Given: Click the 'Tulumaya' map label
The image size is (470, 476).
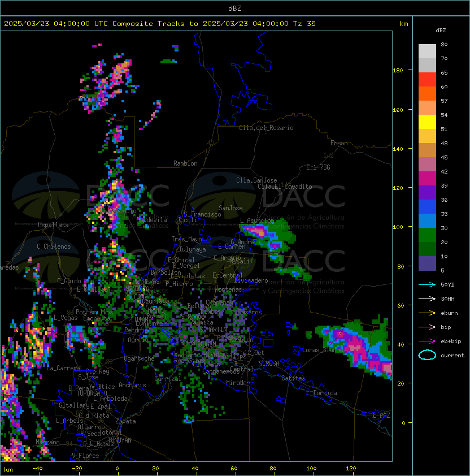Looking at the screenshot, I should [193, 249].
